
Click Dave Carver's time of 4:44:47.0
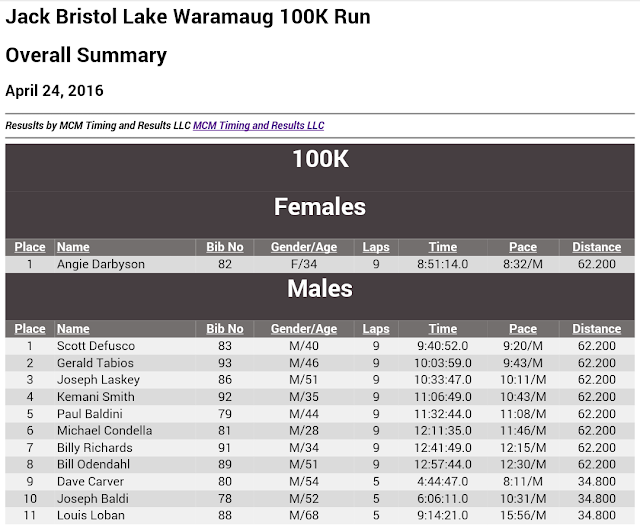pyautogui.click(x=443, y=482)
